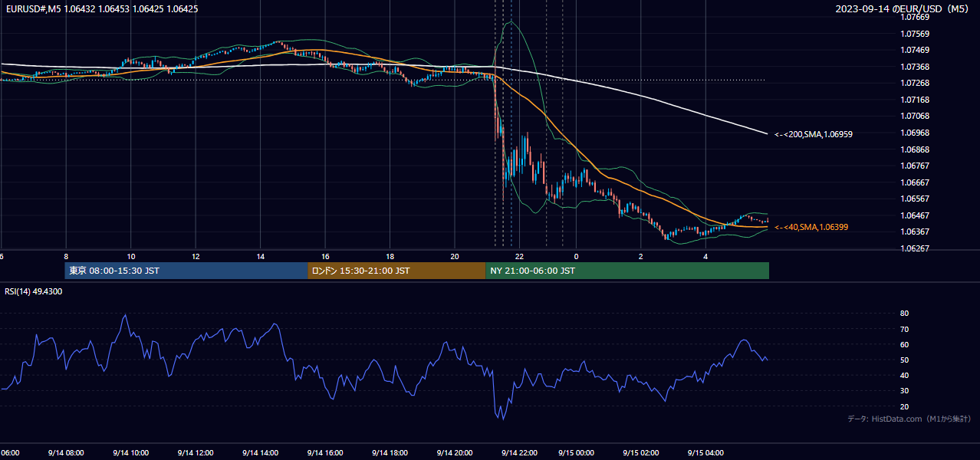Click hour label 12 on price chart axis
This screenshot has width=980, height=460.
pos(196,256)
